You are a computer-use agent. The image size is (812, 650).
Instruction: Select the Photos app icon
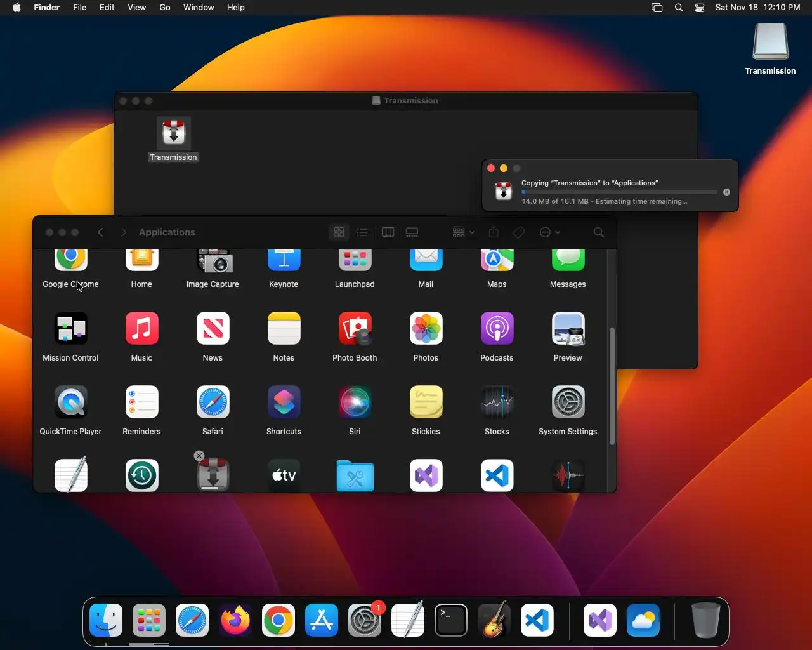pyautogui.click(x=426, y=329)
